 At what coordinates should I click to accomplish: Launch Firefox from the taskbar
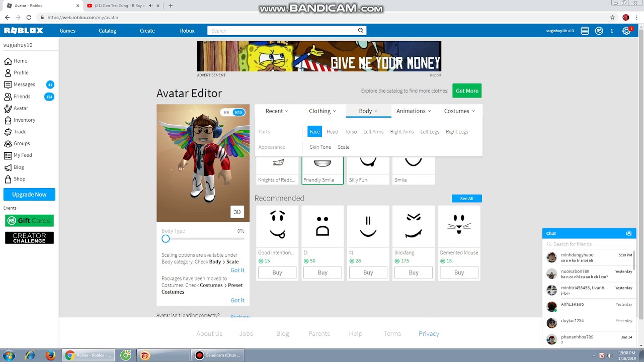50,355
